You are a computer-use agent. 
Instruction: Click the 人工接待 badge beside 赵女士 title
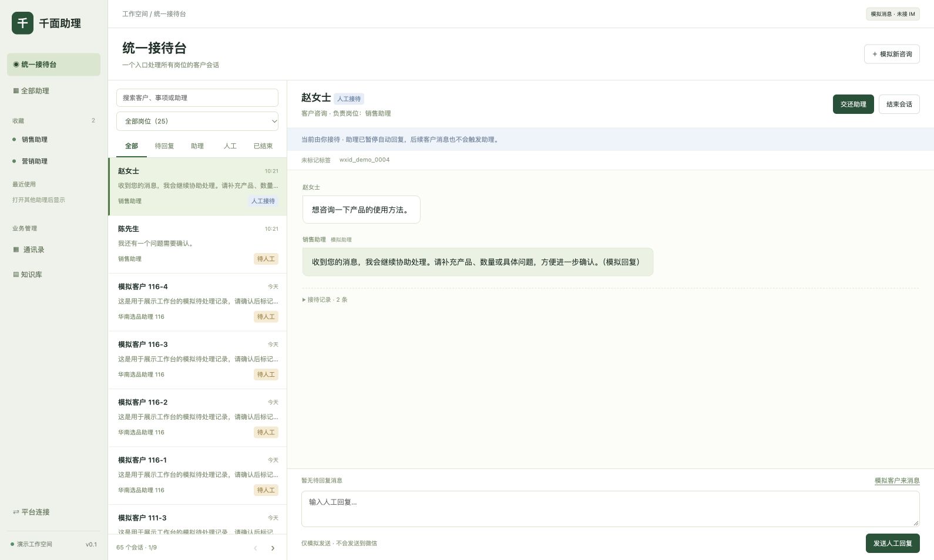click(349, 99)
